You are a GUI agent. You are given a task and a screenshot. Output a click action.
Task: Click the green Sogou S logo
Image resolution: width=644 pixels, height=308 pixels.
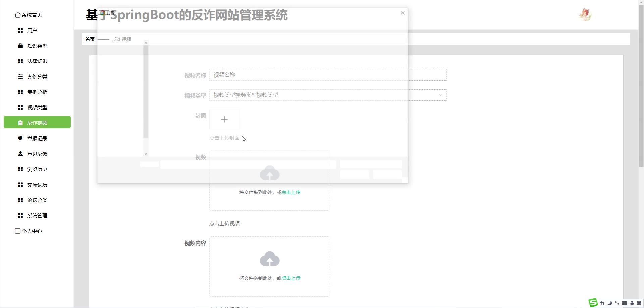(x=593, y=303)
